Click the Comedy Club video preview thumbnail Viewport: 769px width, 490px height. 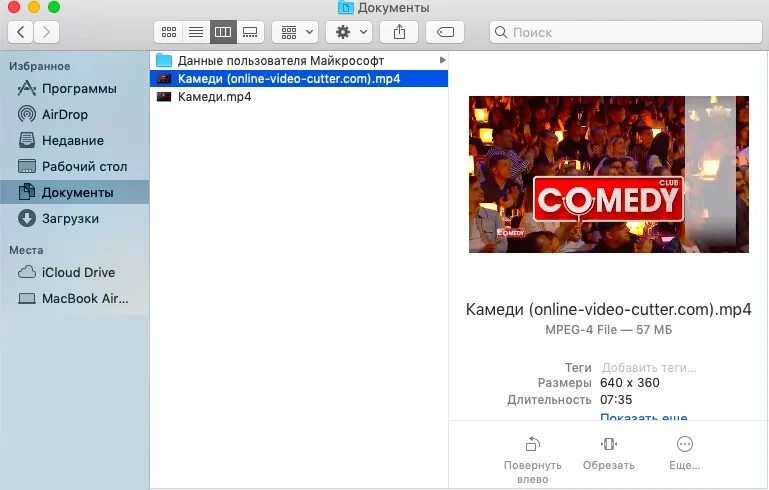coord(609,174)
